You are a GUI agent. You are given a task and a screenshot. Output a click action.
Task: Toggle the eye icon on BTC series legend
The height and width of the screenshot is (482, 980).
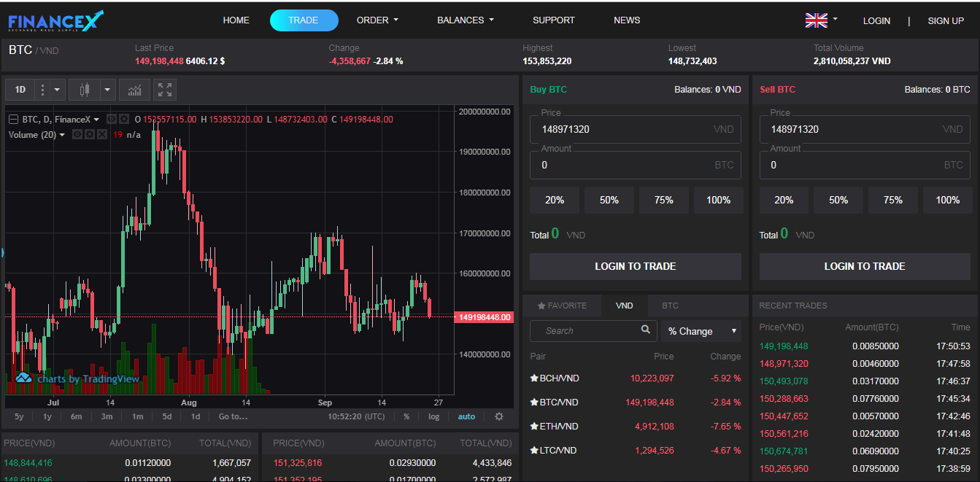112,119
